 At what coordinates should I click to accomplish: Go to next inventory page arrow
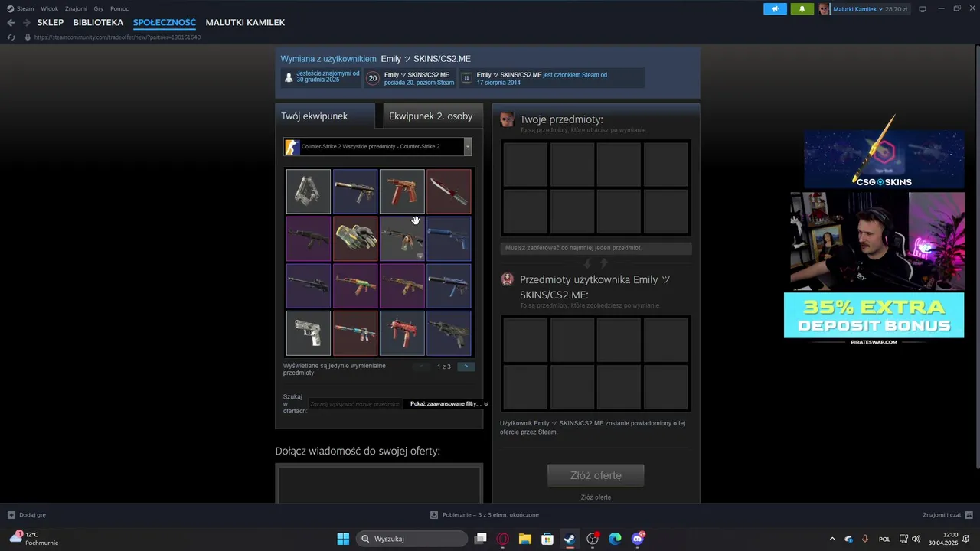pyautogui.click(x=465, y=367)
